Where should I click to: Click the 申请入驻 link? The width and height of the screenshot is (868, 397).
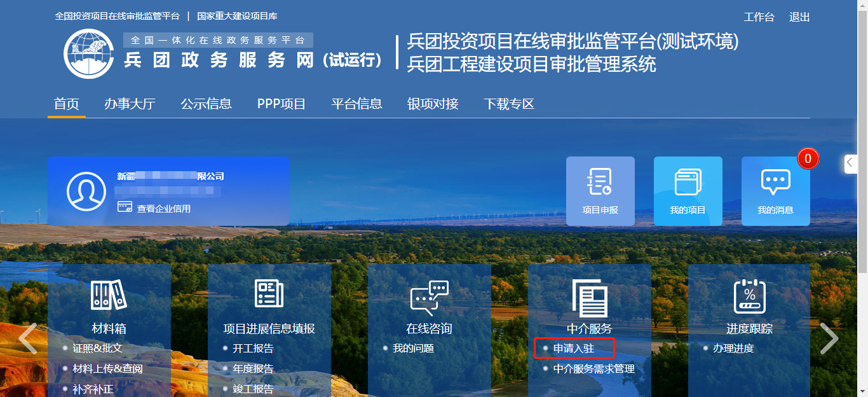click(x=573, y=349)
